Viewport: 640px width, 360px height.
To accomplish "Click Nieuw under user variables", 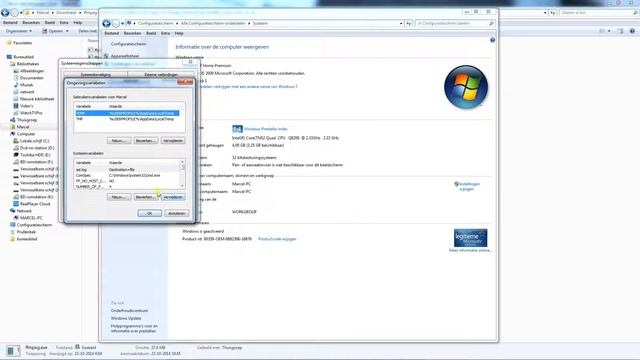I will (119, 140).
